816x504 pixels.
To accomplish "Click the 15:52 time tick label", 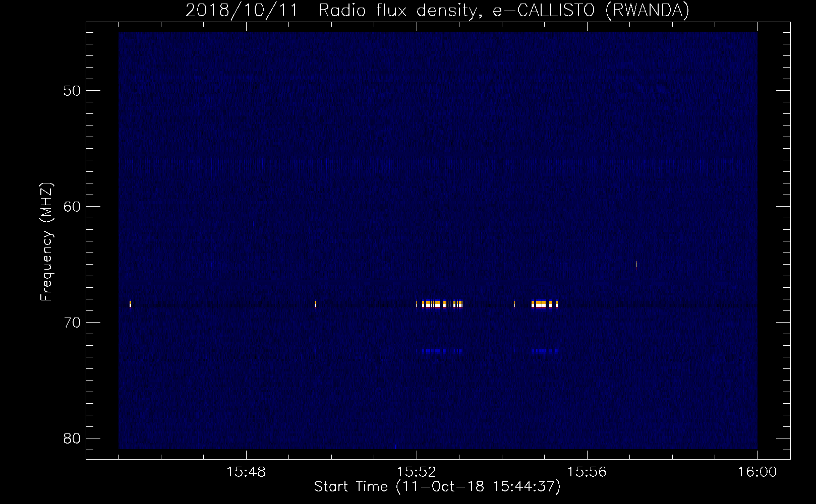I will (x=417, y=472).
